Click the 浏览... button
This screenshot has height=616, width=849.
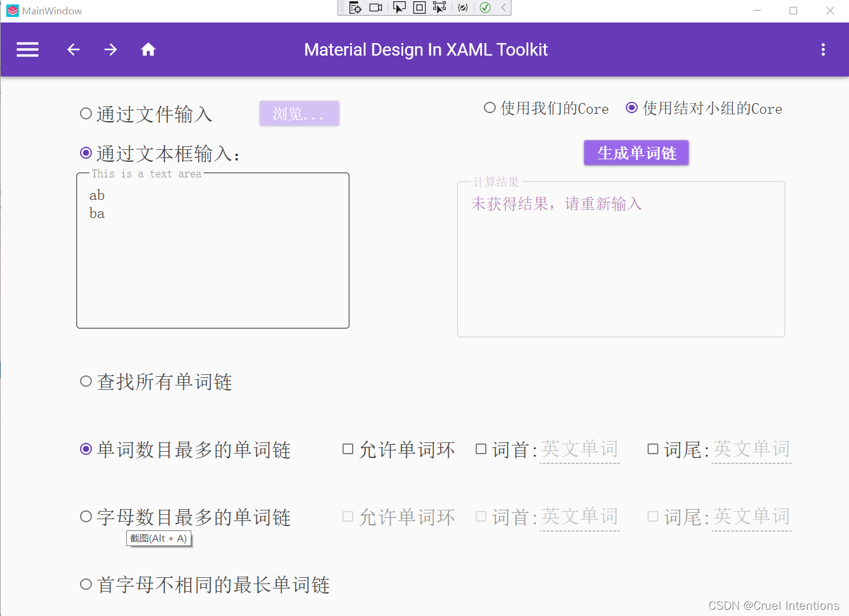tap(299, 113)
